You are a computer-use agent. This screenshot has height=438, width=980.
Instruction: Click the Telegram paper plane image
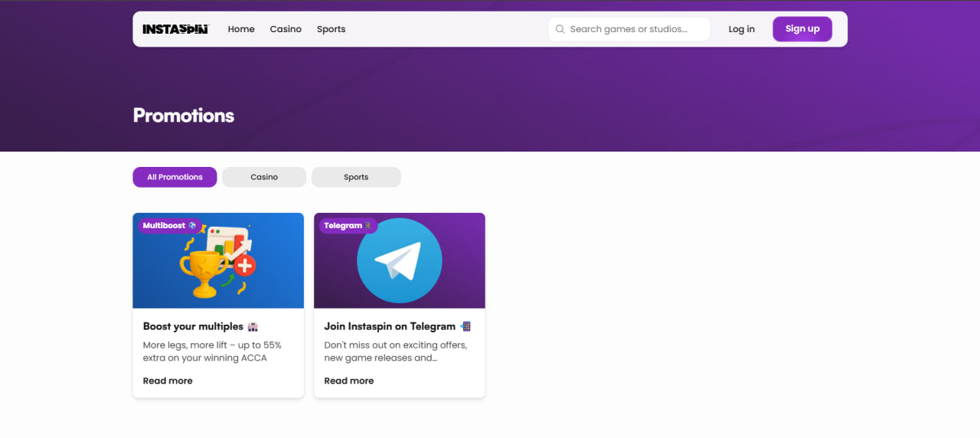(399, 260)
